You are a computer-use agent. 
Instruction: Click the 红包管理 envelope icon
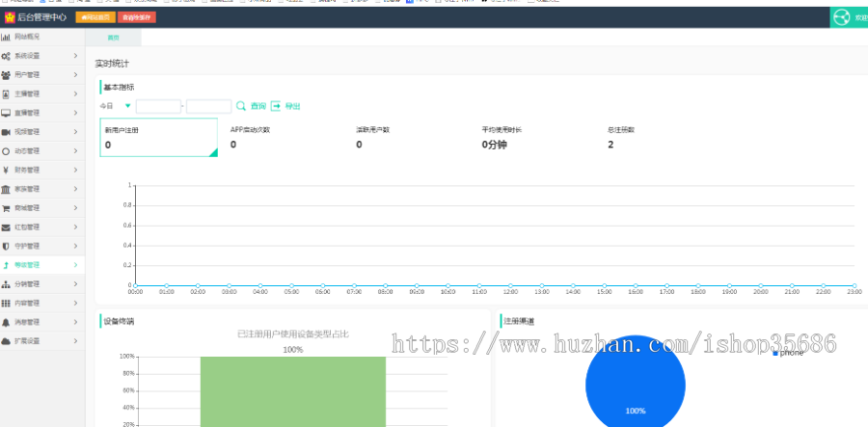(x=6, y=227)
